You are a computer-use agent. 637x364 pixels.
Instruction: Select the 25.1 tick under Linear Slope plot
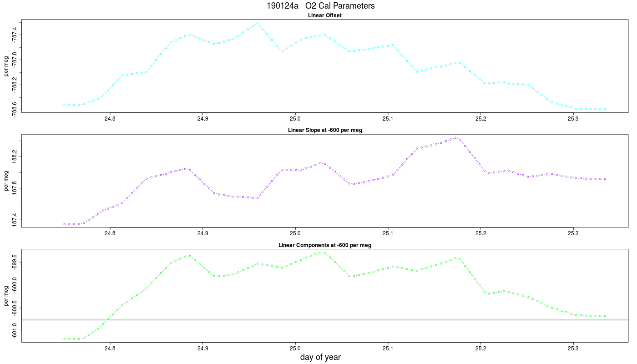coord(388,234)
